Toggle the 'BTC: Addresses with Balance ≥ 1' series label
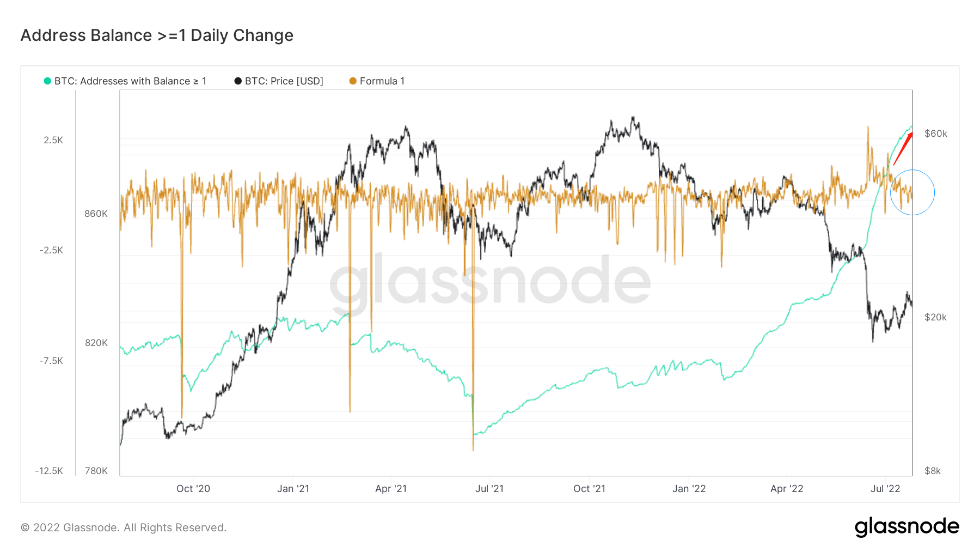 (130, 81)
